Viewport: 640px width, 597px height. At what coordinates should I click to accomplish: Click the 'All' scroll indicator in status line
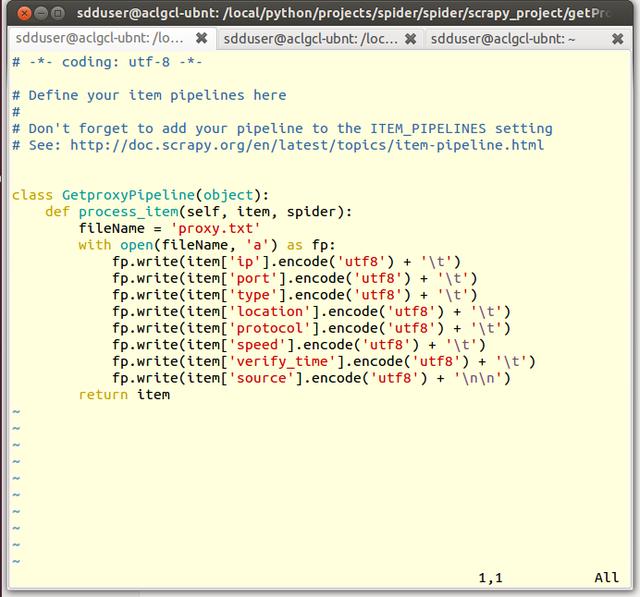606,578
